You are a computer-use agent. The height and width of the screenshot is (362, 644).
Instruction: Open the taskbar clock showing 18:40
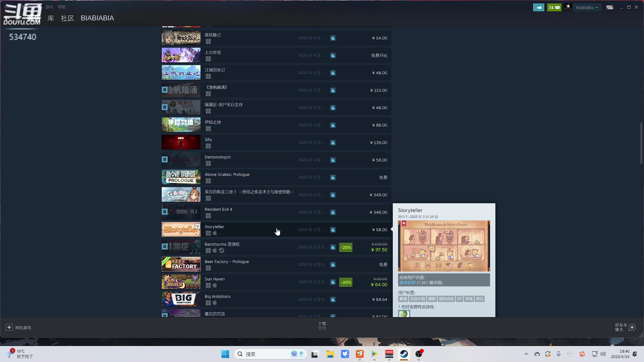tap(620, 354)
